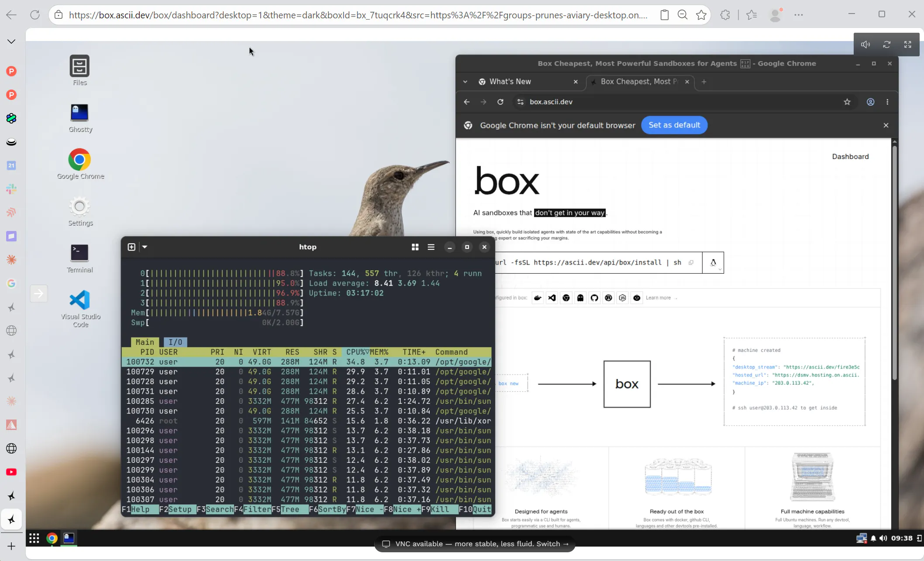Click the GitHub icon in preconfigured row
Image resolution: width=924 pixels, height=561 pixels.
pyautogui.click(x=594, y=298)
